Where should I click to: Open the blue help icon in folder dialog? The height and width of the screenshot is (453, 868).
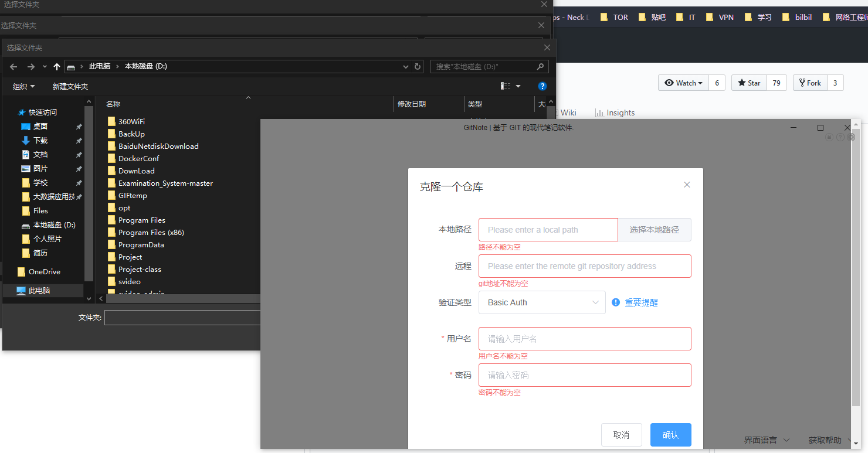tap(542, 86)
